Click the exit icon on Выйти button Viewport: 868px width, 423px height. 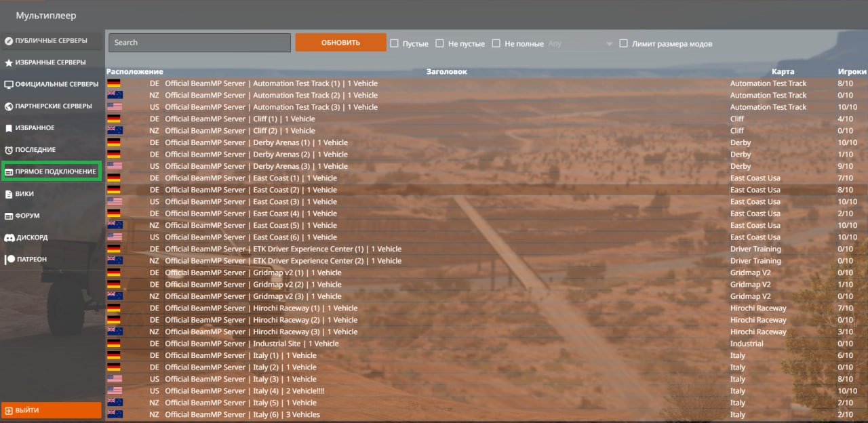tap(9, 411)
